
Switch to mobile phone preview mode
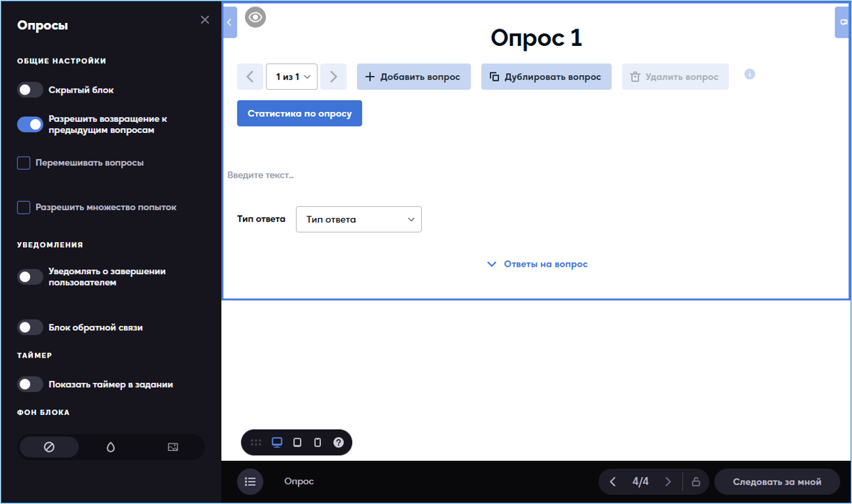pyautogui.click(x=317, y=443)
